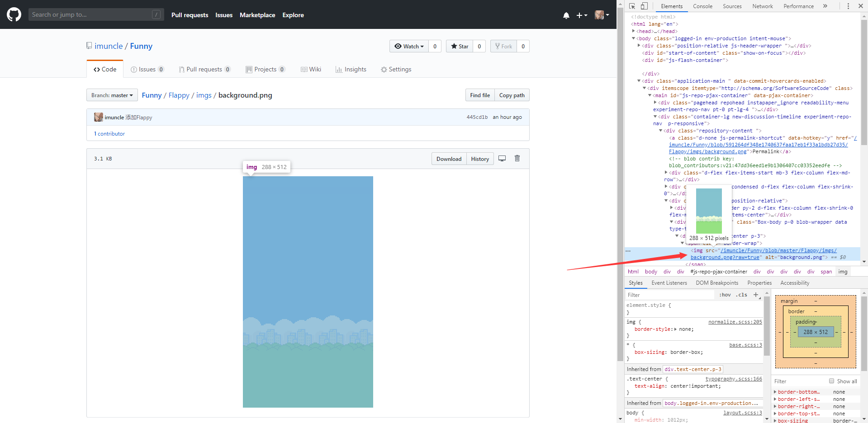Focus the Styles Filter input

(x=669, y=295)
